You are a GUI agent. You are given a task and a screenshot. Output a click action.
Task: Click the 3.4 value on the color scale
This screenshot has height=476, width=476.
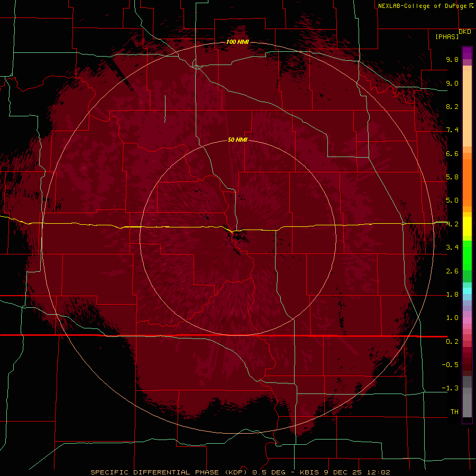[x=452, y=248]
